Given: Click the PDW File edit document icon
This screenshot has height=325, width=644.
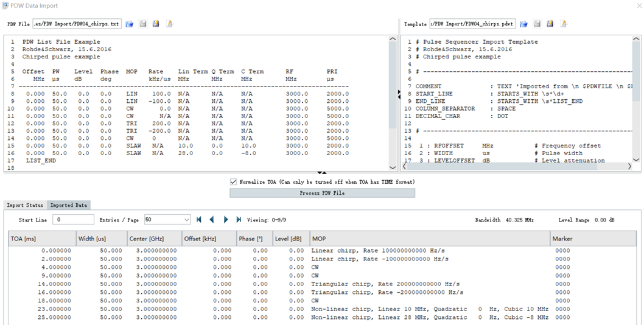Looking at the screenshot, I should (x=169, y=24).
